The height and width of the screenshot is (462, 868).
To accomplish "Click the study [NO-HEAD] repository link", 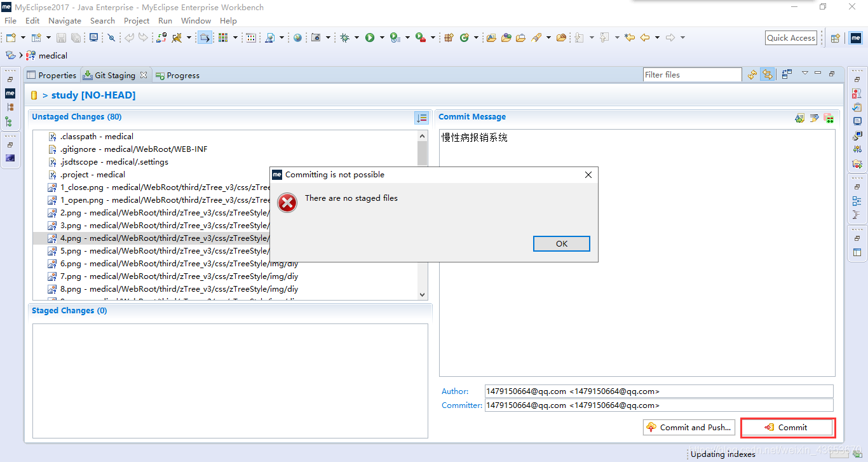I will coord(93,95).
